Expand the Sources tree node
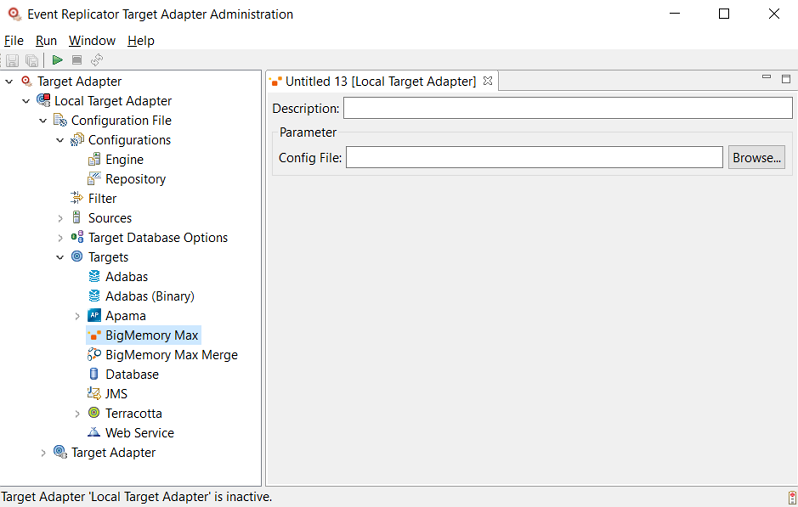Viewport: 798px width, 507px height. tap(60, 218)
